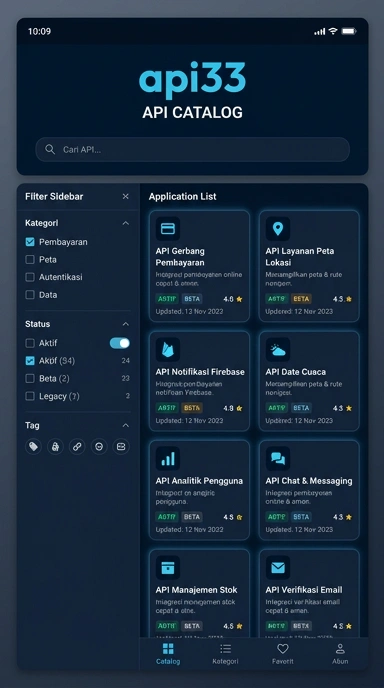Click the box icon of API Manajemen Stok
Screen dimensions: 384x688
click(x=168, y=567)
